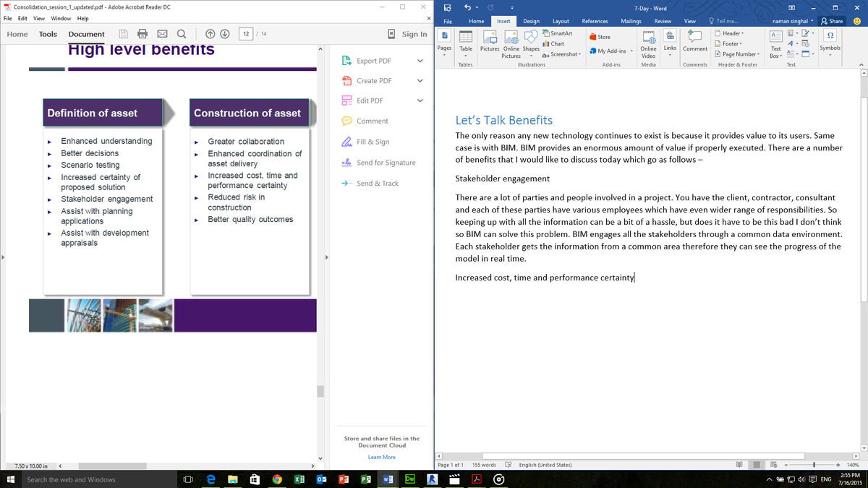Open the Learn More link for Document Cloud
The width and height of the screenshot is (868, 488).
coord(381,456)
